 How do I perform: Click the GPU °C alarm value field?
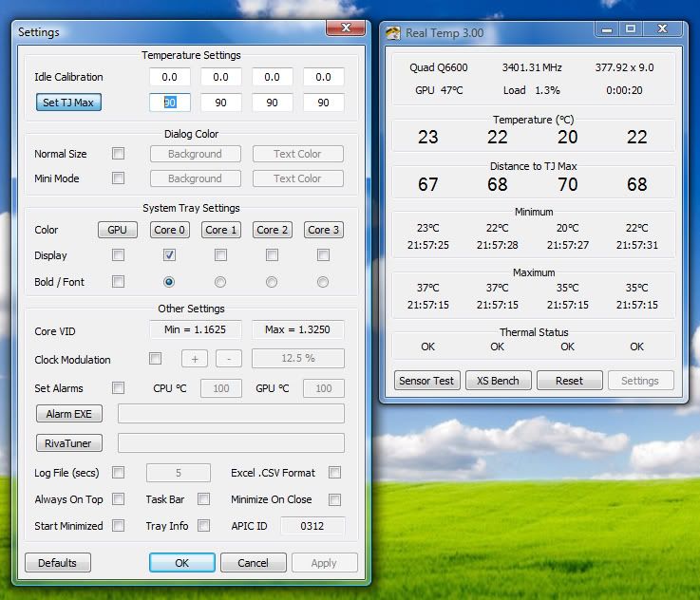pos(324,388)
